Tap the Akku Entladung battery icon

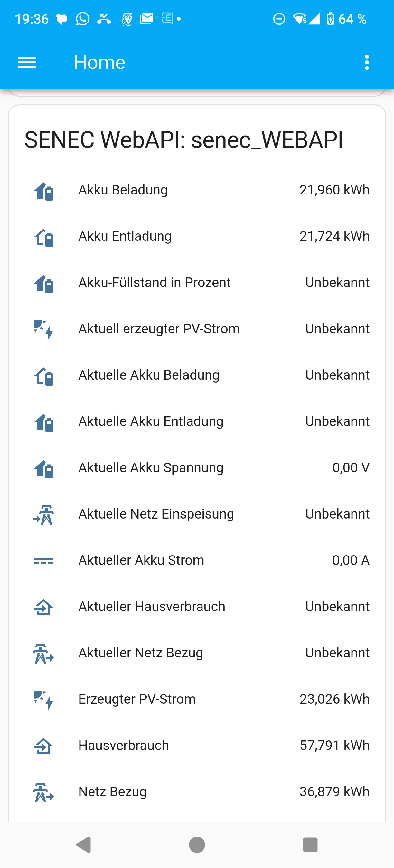coord(43,237)
